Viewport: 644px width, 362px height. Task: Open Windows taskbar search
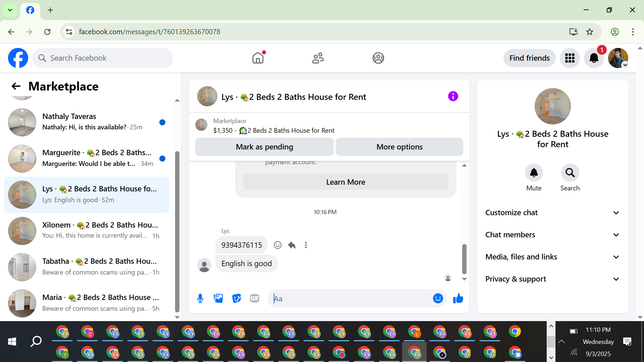(x=36, y=342)
